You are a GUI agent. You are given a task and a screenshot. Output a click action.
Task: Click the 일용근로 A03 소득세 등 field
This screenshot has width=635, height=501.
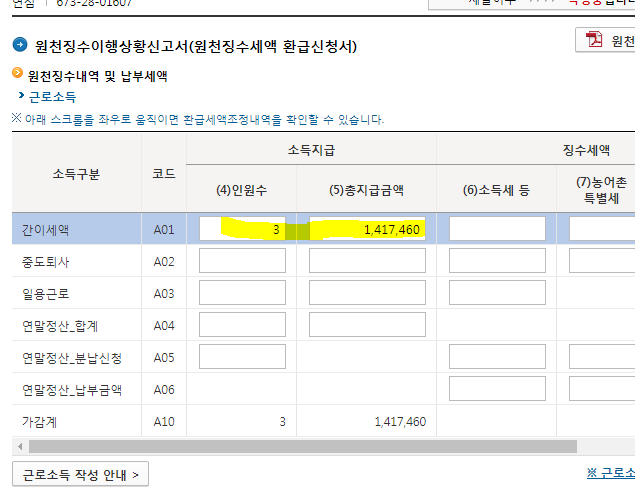[497, 293]
